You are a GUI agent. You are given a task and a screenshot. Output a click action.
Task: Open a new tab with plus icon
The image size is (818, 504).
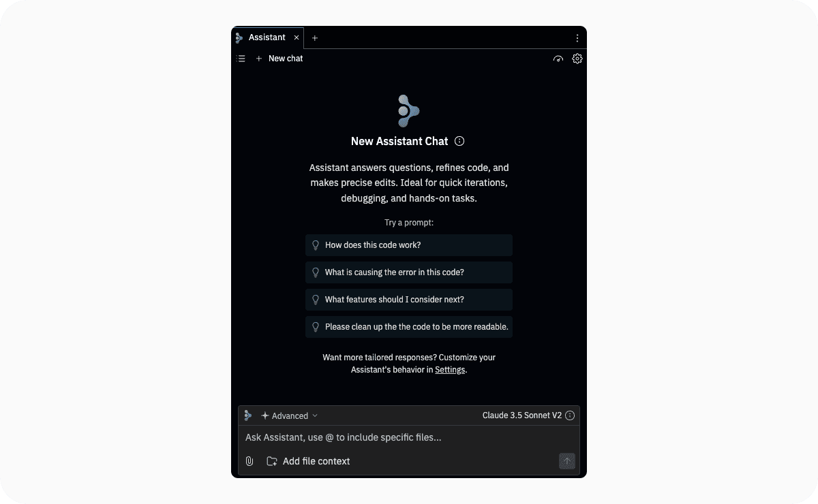[315, 38]
